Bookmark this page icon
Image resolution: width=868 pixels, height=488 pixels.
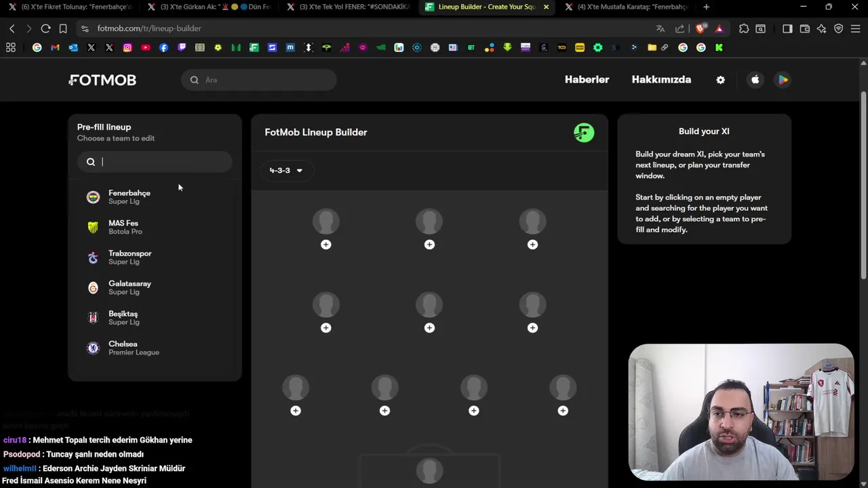coord(63,28)
